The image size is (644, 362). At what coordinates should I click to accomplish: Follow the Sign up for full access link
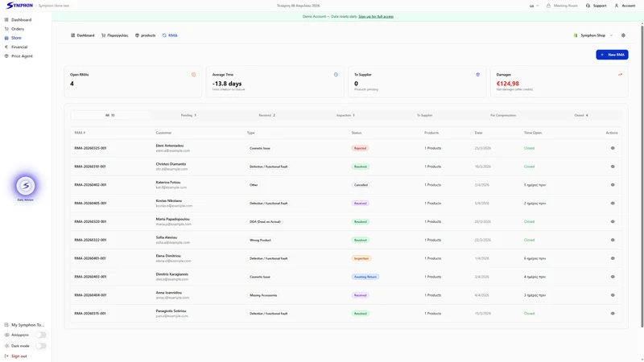(x=376, y=16)
